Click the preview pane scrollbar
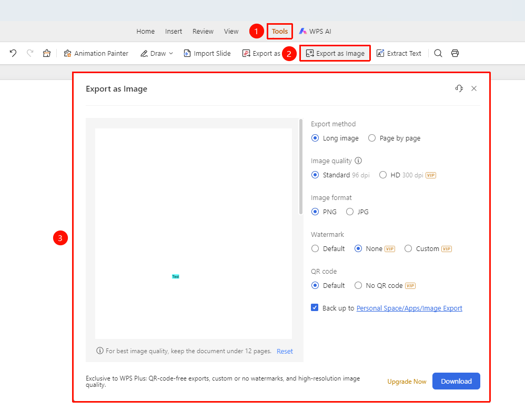 [301, 166]
